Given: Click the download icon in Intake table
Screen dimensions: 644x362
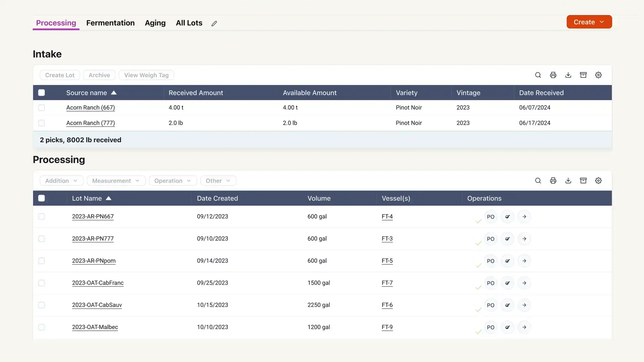Looking at the screenshot, I should (569, 75).
